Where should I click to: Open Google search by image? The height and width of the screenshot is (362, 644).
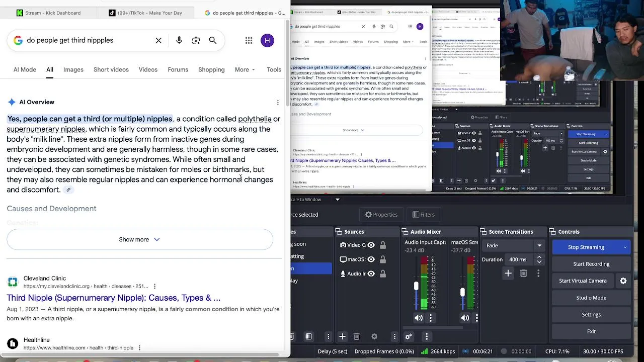pyautogui.click(x=196, y=40)
